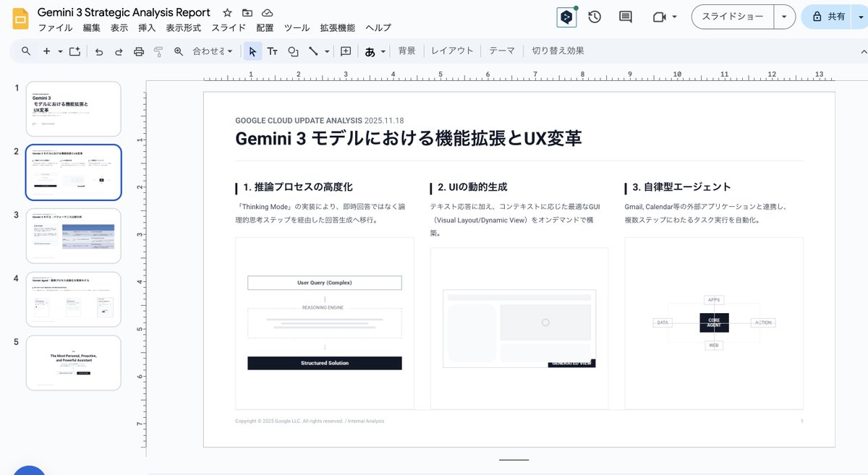Start a video meeting with camera icon

(x=658, y=17)
